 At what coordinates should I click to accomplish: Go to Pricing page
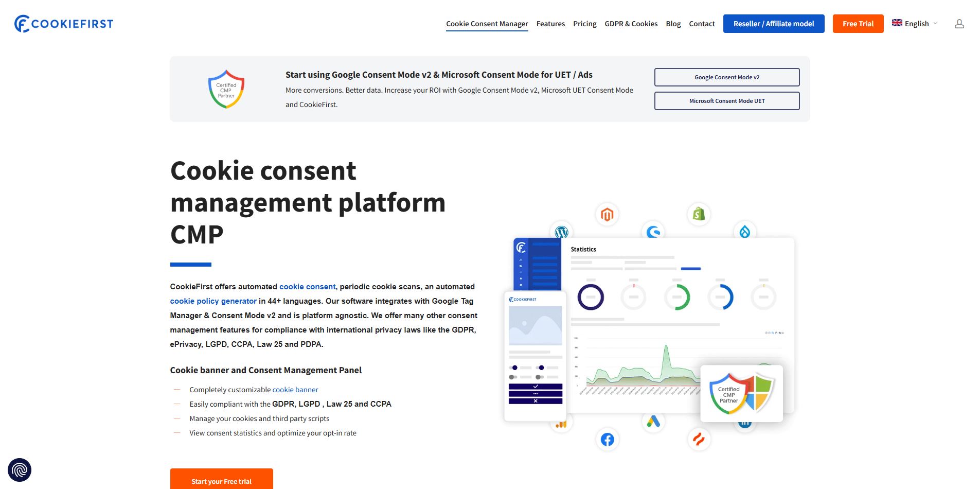pyautogui.click(x=585, y=24)
